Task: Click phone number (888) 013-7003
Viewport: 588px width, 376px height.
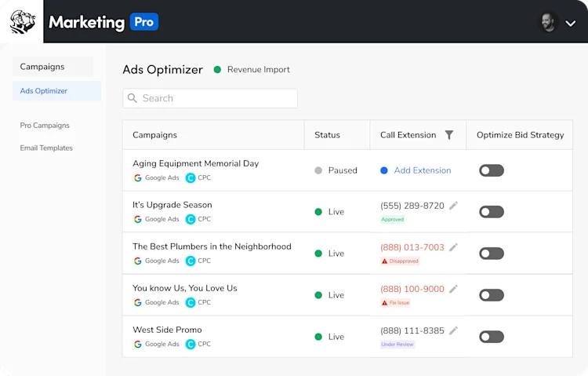Action: click(x=412, y=247)
